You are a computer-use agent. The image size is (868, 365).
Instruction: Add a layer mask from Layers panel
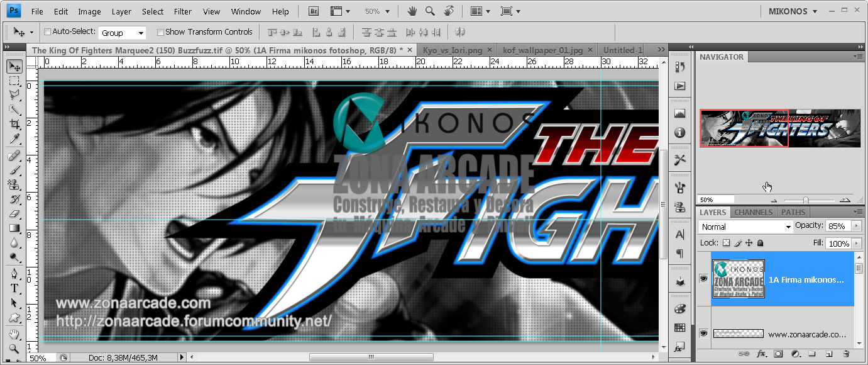click(777, 354)
